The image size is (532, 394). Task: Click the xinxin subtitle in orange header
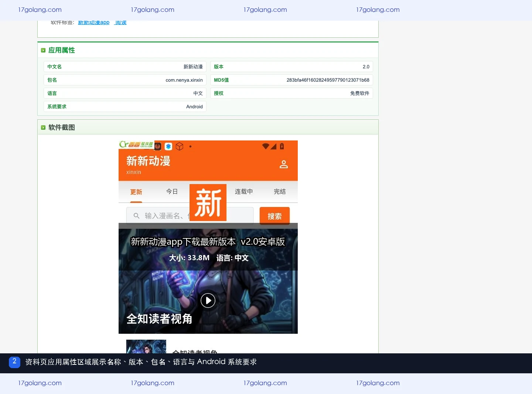click(x=133, y=172)
